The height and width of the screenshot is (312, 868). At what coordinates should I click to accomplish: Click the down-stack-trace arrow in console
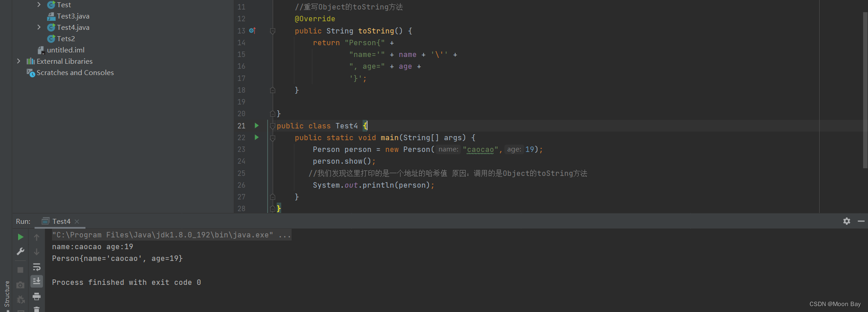coord(37,251)
